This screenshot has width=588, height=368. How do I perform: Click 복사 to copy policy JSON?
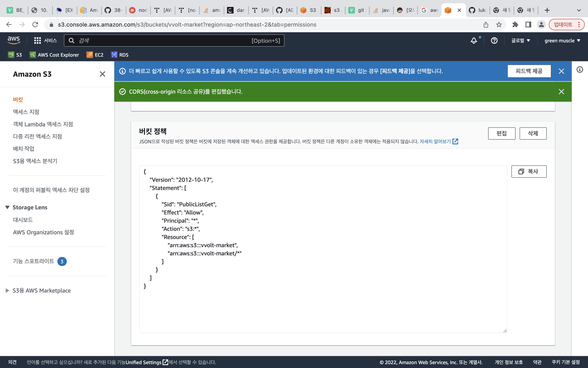click(x=529, y=172)
